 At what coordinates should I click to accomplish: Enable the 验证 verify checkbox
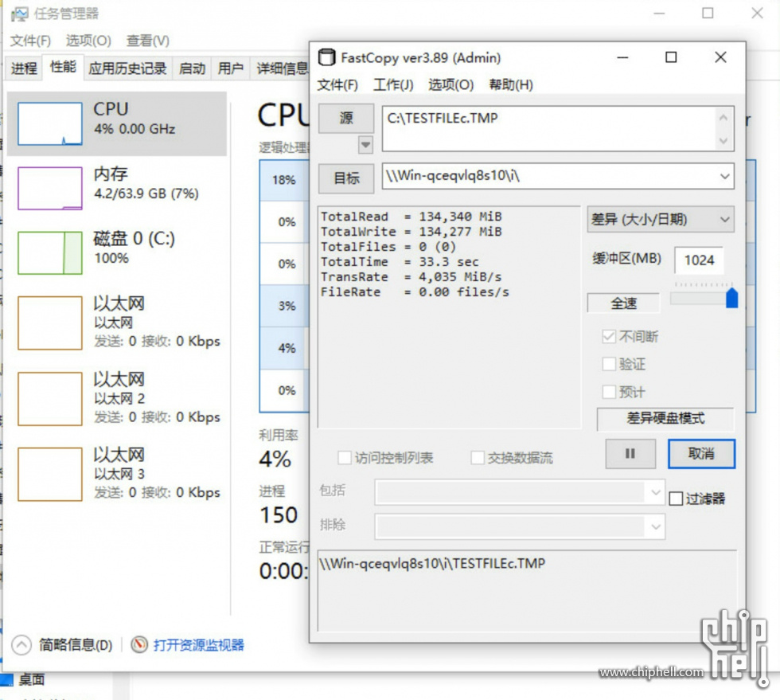click(609, 364)
